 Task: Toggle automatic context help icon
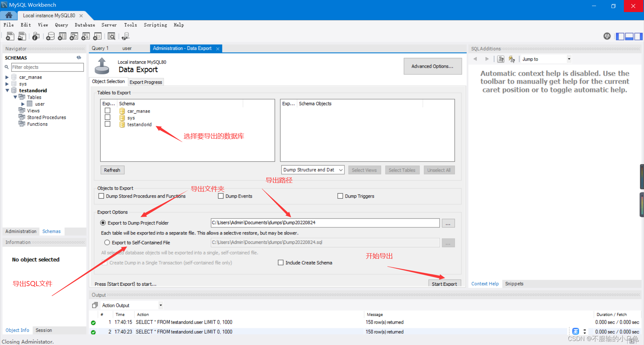tap(512, 59)
